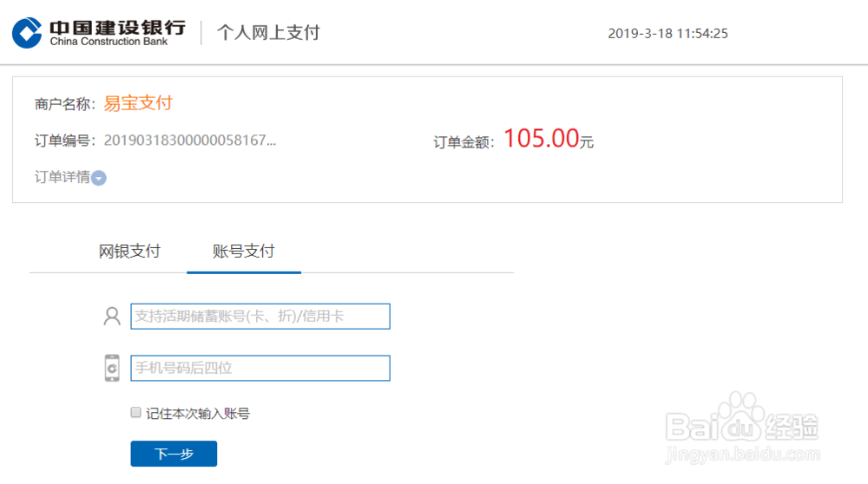Click the 个人网上支付 page title
The image size is (868, 484).
coord(268,33)
